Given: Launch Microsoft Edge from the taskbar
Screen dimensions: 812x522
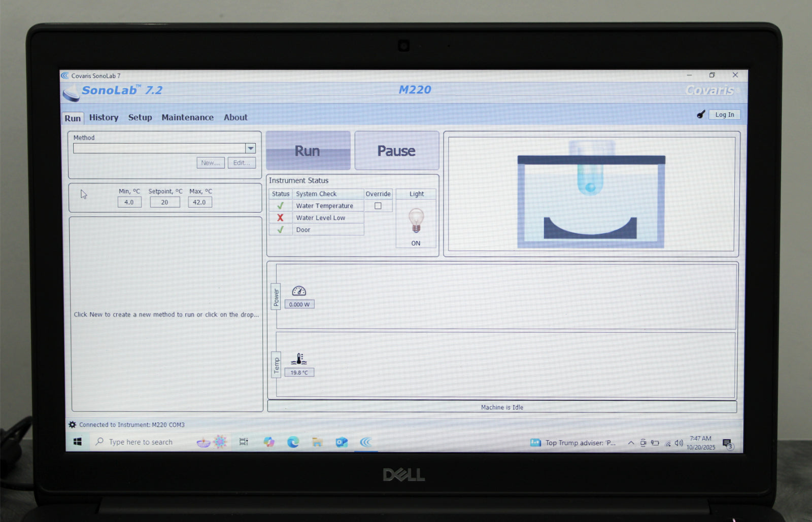Looking at the screenshot, I should click(x=293, y=442).
